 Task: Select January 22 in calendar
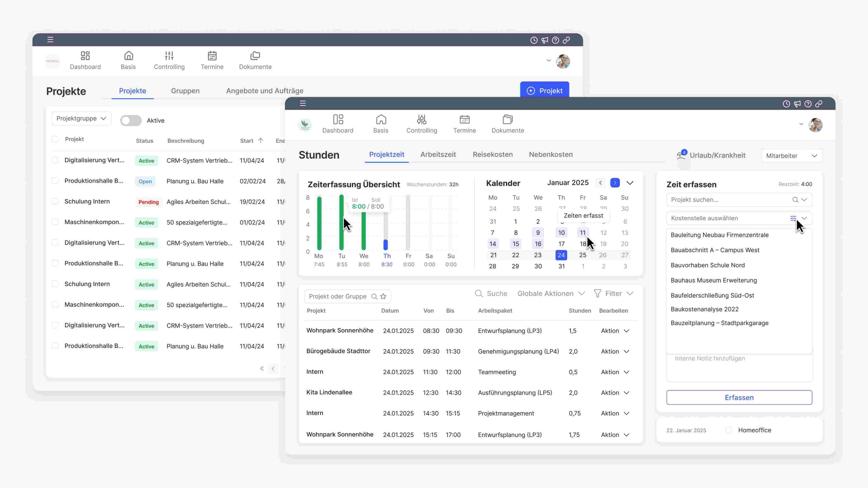[515, 255]
